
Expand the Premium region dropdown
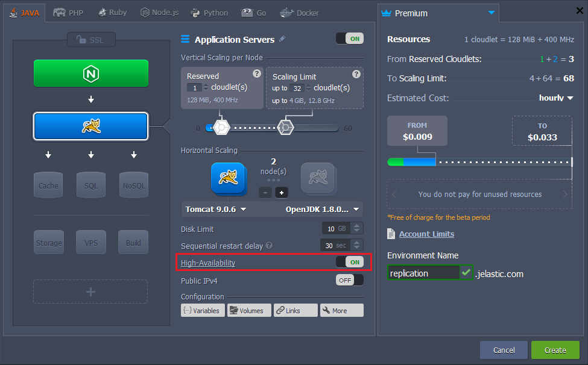492,13
